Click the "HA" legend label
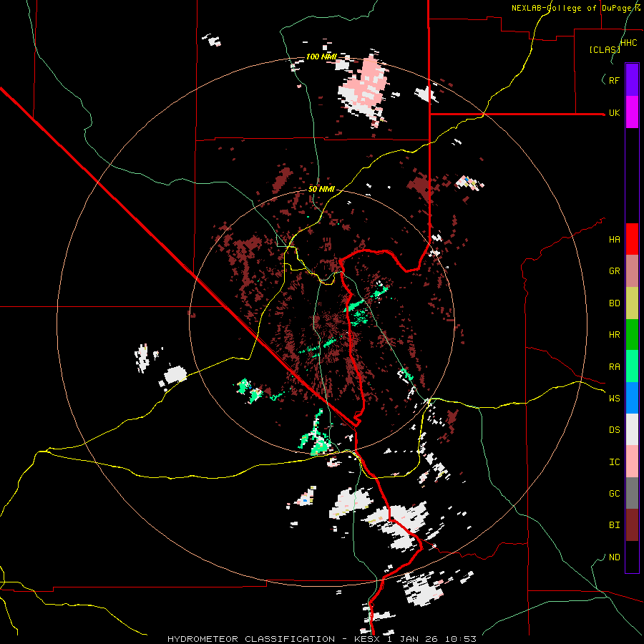 click(614, 240)
